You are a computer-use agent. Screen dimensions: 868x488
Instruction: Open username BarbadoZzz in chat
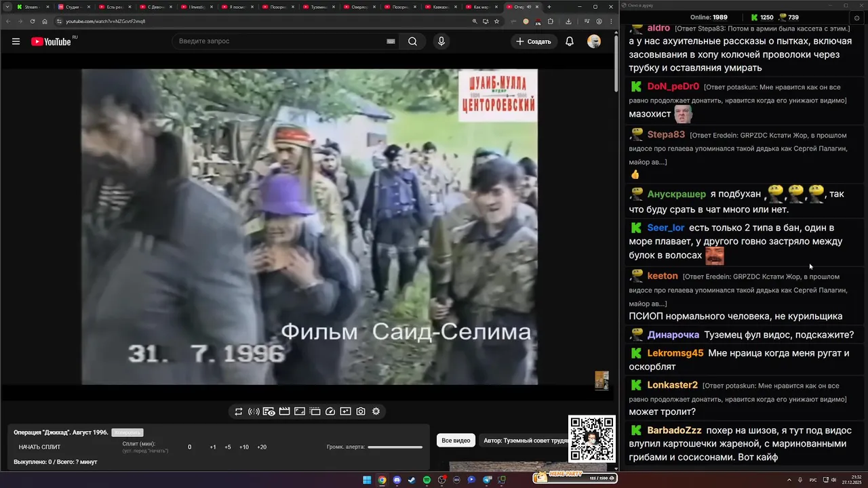[x=674, y=430]
